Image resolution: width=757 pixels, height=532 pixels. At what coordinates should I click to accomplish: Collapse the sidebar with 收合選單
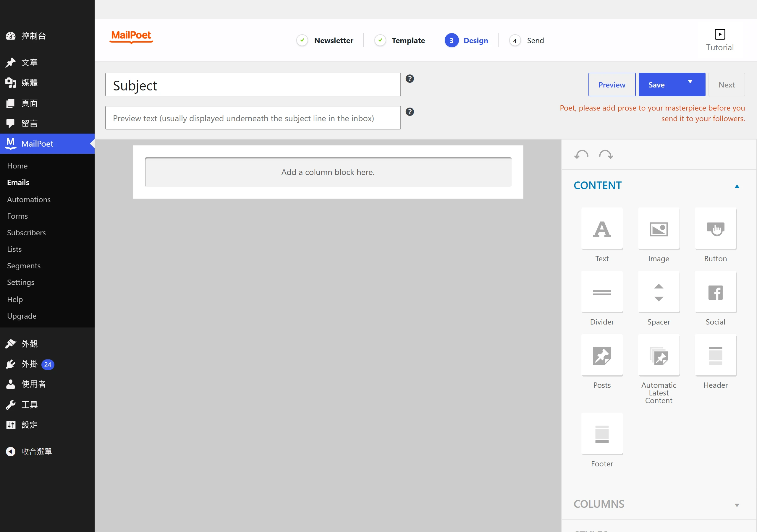point(47,451)
